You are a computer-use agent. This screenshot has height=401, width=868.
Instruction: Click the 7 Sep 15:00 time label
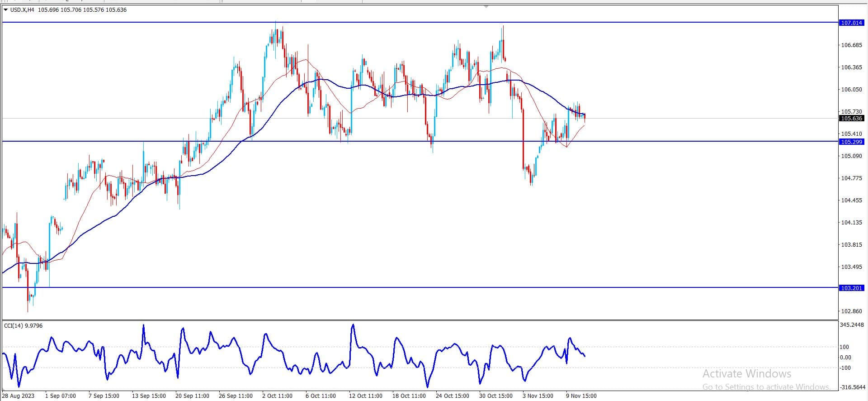104,396
